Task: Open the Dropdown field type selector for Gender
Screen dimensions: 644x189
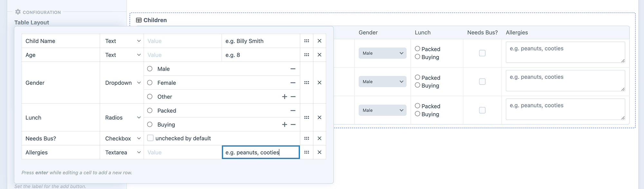Action: click(x=122, y=83)
